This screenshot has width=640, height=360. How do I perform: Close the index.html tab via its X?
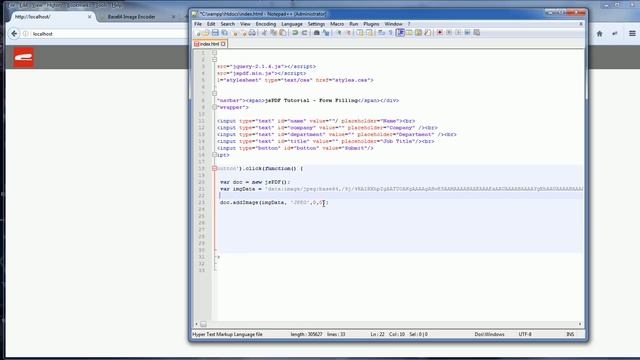pyautogui.click(x=223, y=44)
